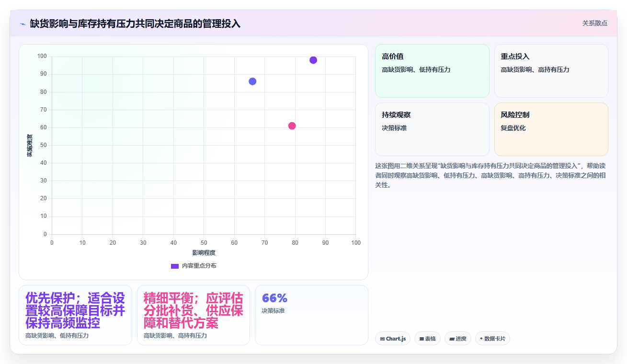Click the 优先保护 summary card heading
The image size is (627, 364).
point(75,310)
